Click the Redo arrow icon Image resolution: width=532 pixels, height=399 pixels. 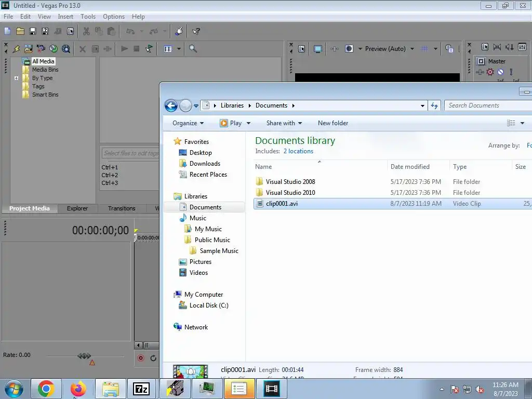coord(154,31)
